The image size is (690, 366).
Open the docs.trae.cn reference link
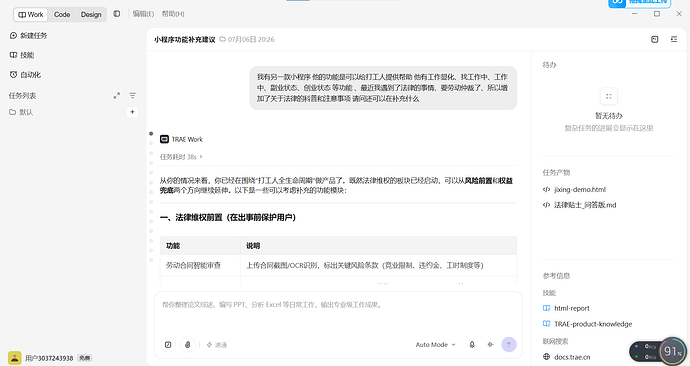point(567,357)
